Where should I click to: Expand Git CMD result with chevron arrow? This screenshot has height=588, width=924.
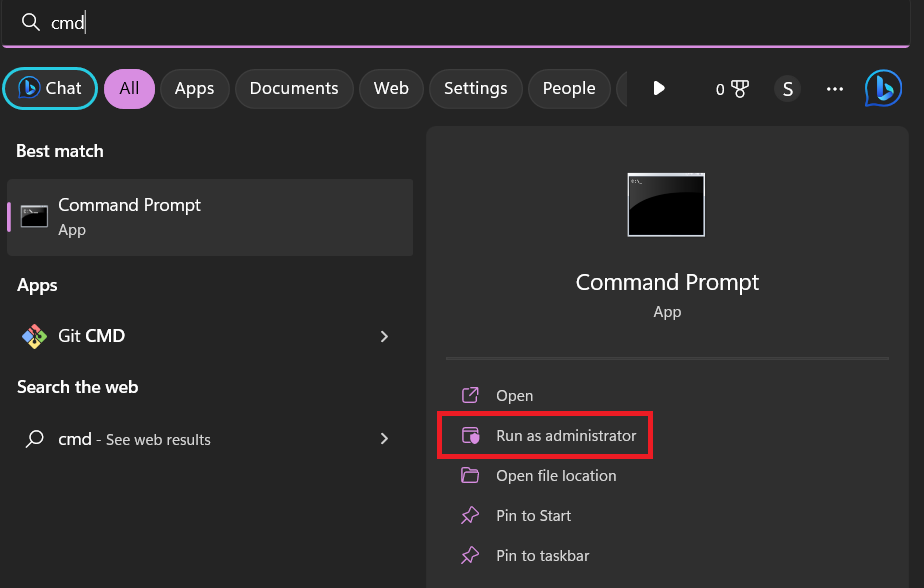(384, 337)
